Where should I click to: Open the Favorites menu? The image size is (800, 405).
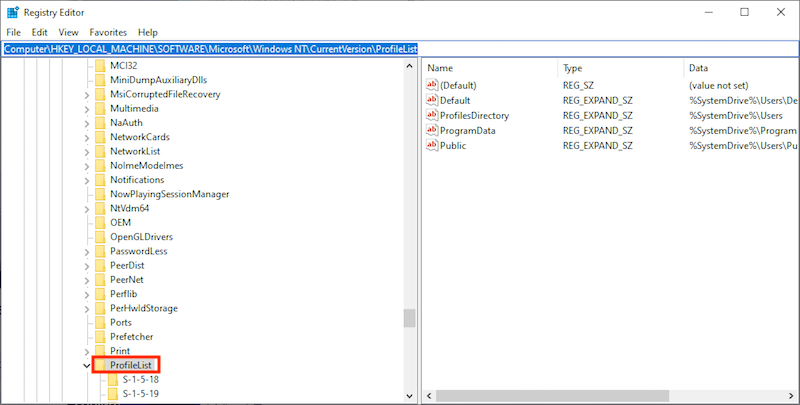108,32
